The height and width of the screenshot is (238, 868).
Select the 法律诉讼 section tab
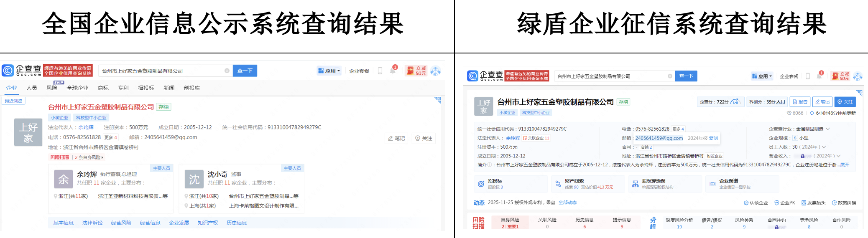click(92, 223)
